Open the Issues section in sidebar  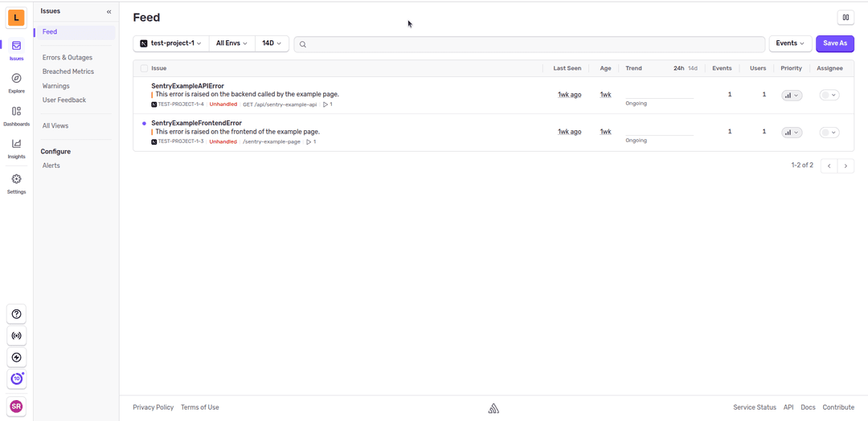coord(16,50)
